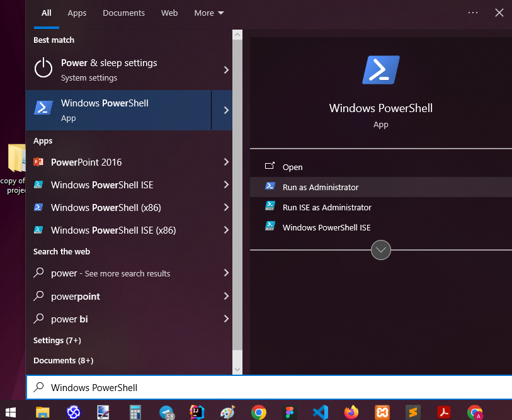Click the 'power bi' suggestion text
Viewport: 512px width, 420px height.
click(x=69, y=319)
